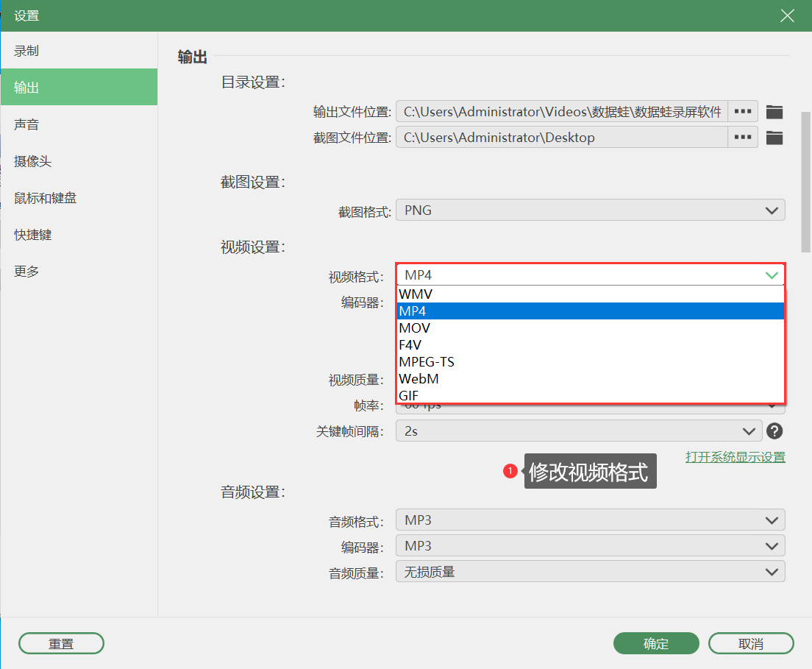This screenshot has height=669, width=812.
Task: Click screenshot path field C:\Users\Administrator\Desktop
Action: 562,138
